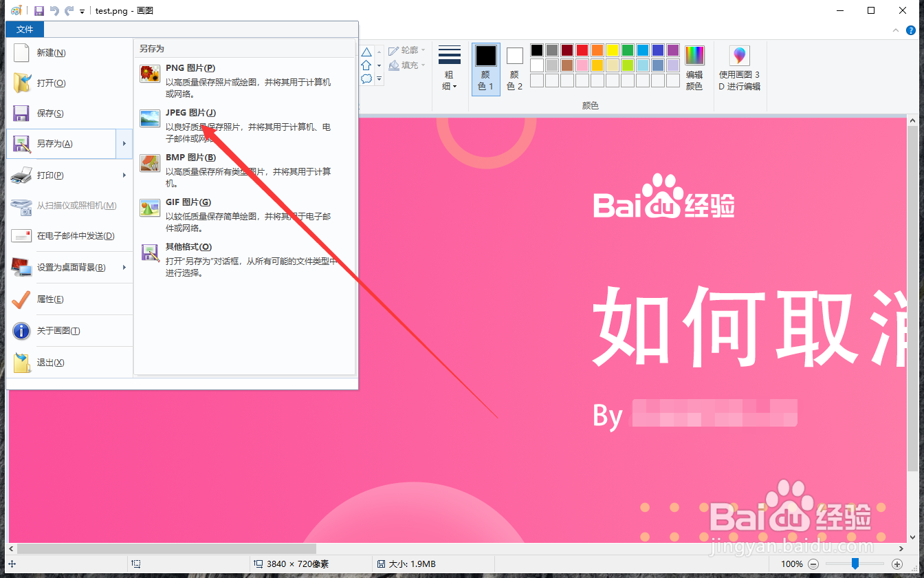Open the 填充 fill dropdown

407,65
